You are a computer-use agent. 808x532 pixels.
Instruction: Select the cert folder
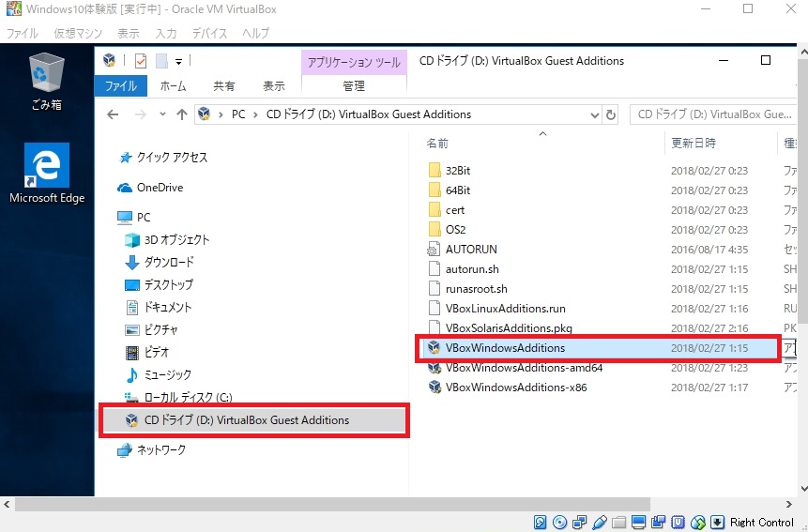447,210
